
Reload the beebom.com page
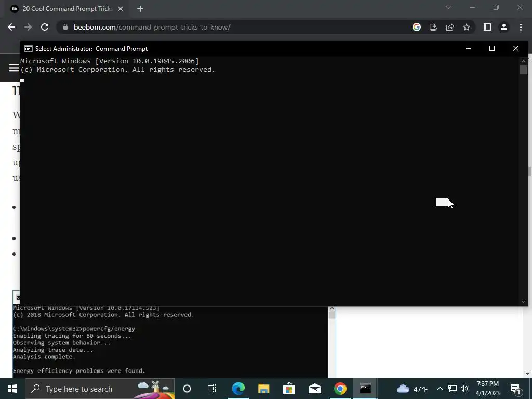[x=45, y=27]
